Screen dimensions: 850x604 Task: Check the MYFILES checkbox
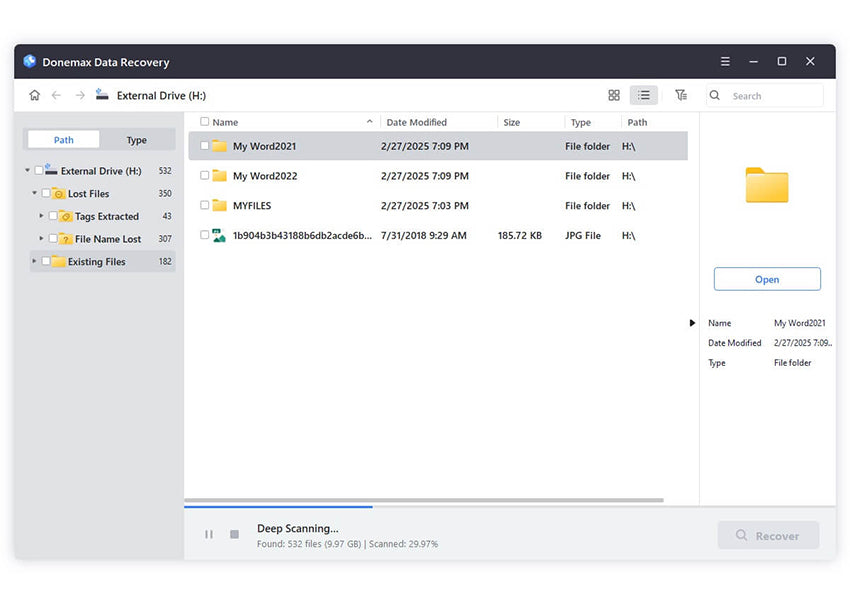(x=204, y=205)
